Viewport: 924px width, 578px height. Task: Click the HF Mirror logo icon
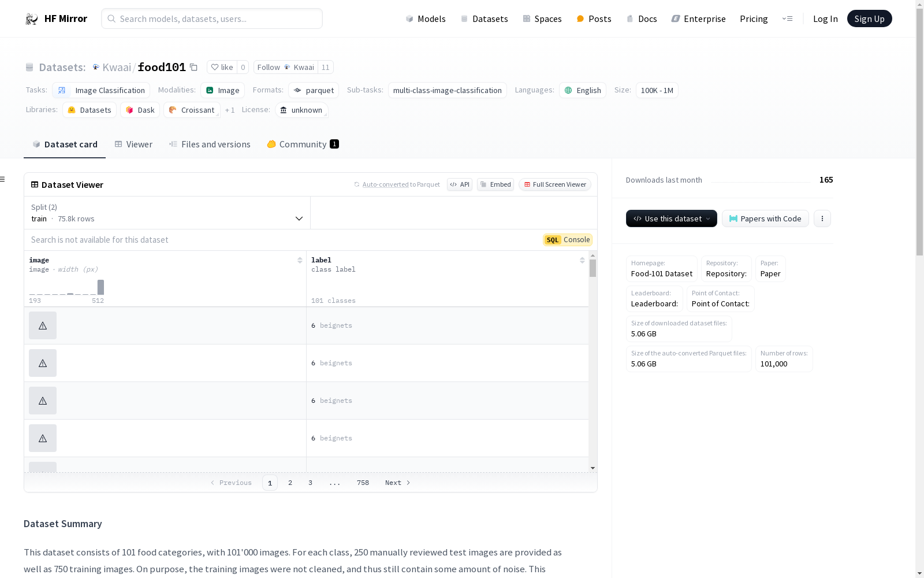pos(31,19)
